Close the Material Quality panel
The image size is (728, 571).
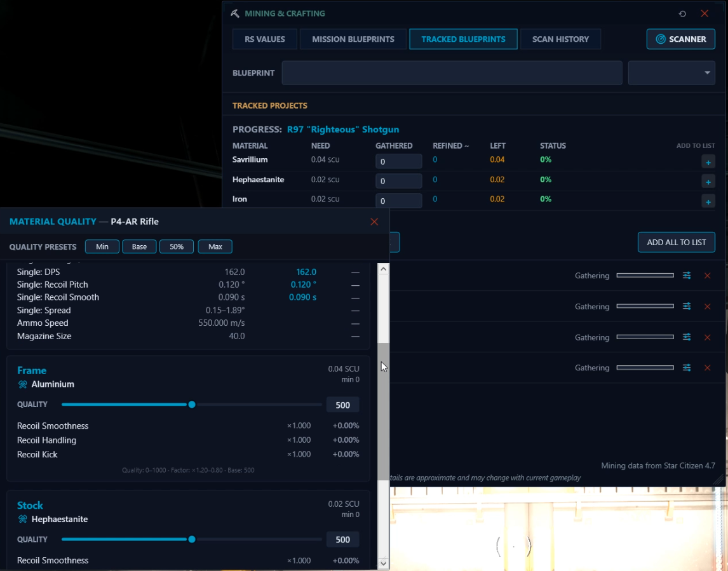click(x=374, y=222)
